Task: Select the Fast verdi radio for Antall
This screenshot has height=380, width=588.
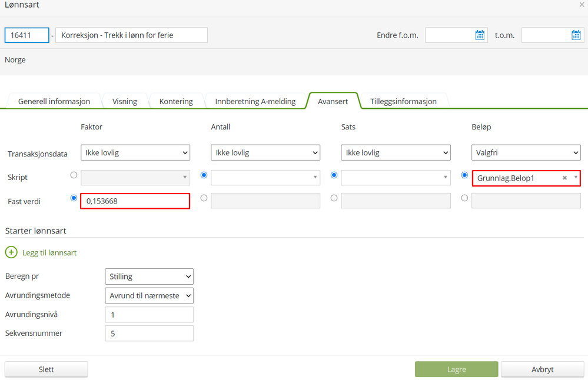Action: pos(204,198)
